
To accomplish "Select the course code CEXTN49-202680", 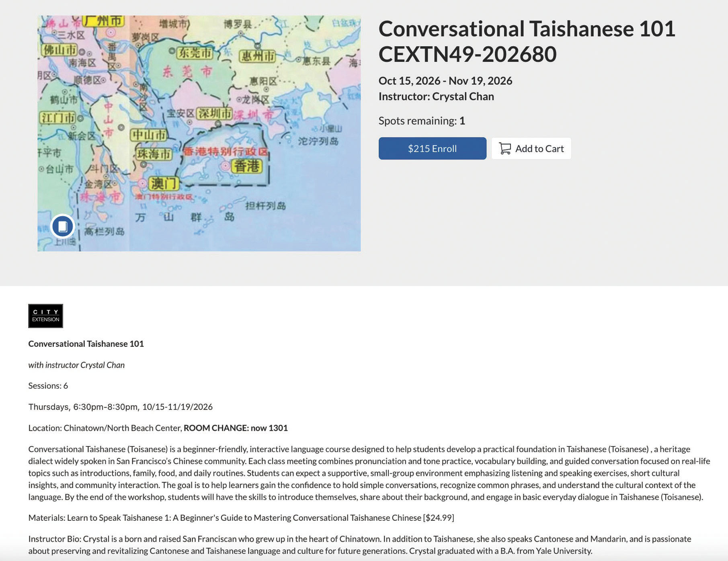I will tap(468, 54).
